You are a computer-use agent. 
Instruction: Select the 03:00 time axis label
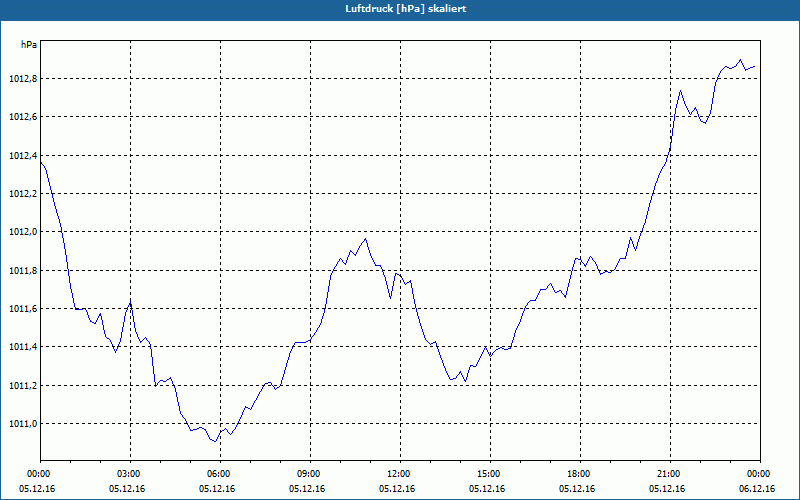point(128,474)
